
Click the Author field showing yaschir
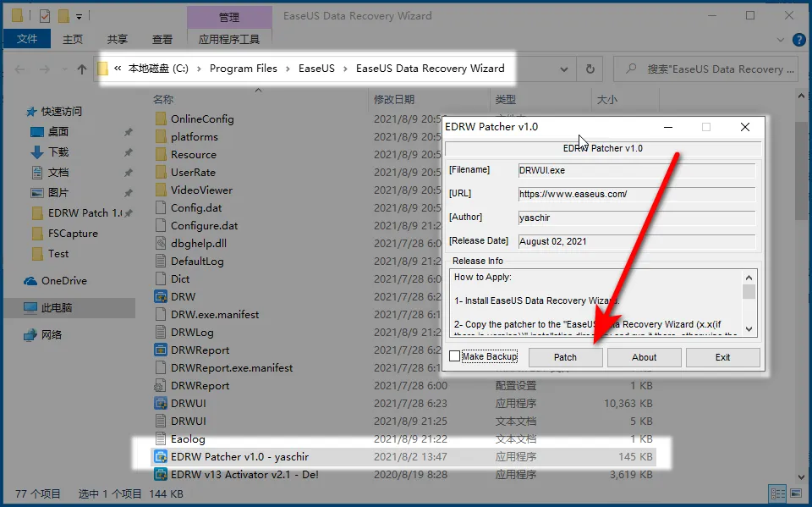[636, 218]
